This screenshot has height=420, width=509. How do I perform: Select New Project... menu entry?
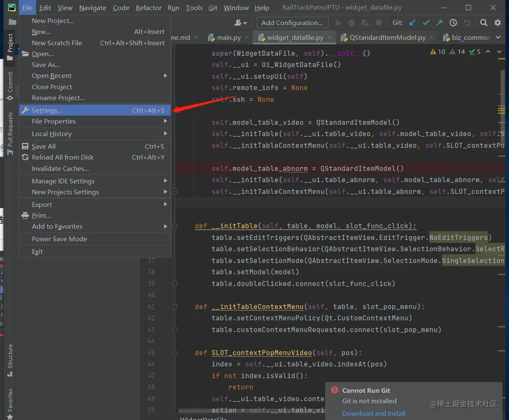pyautogui.click(x=95, y=21)
